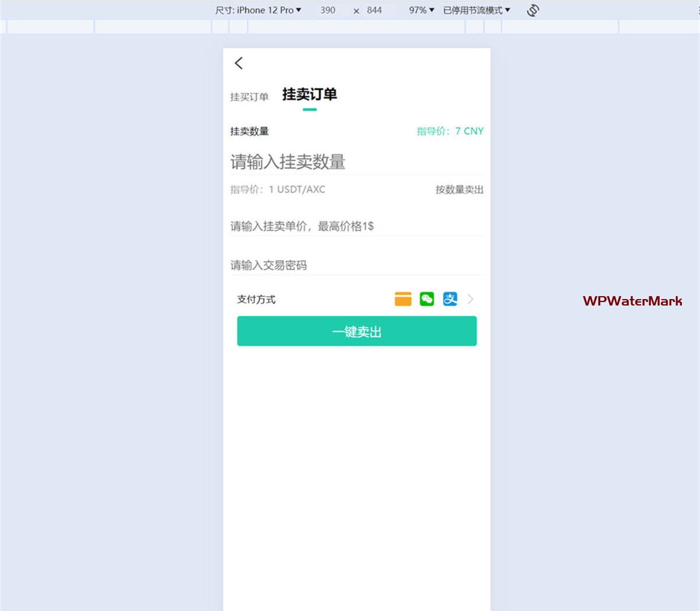Click the rotate device orientation icon
This screenshot has height=611, width=700.
point(533,10)
